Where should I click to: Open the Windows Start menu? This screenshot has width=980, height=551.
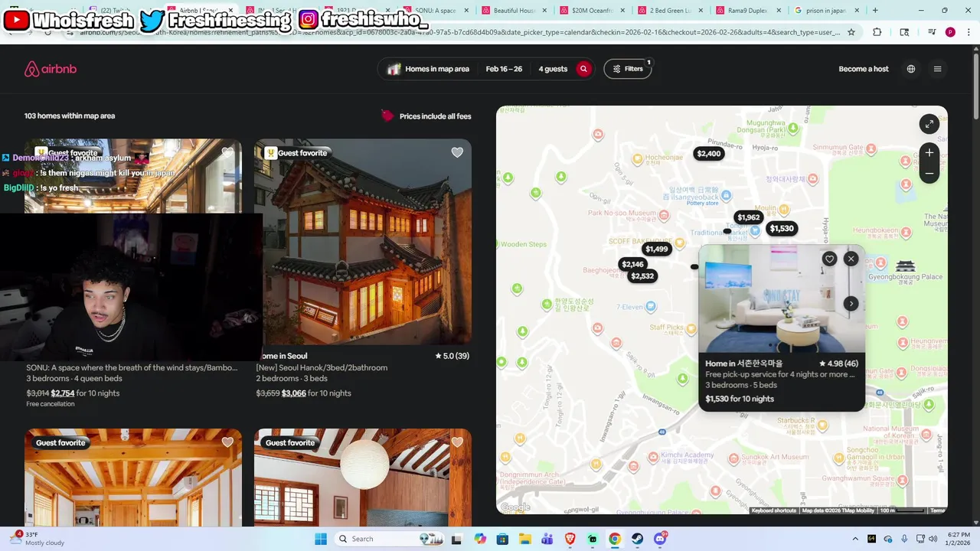click(321, 539)
